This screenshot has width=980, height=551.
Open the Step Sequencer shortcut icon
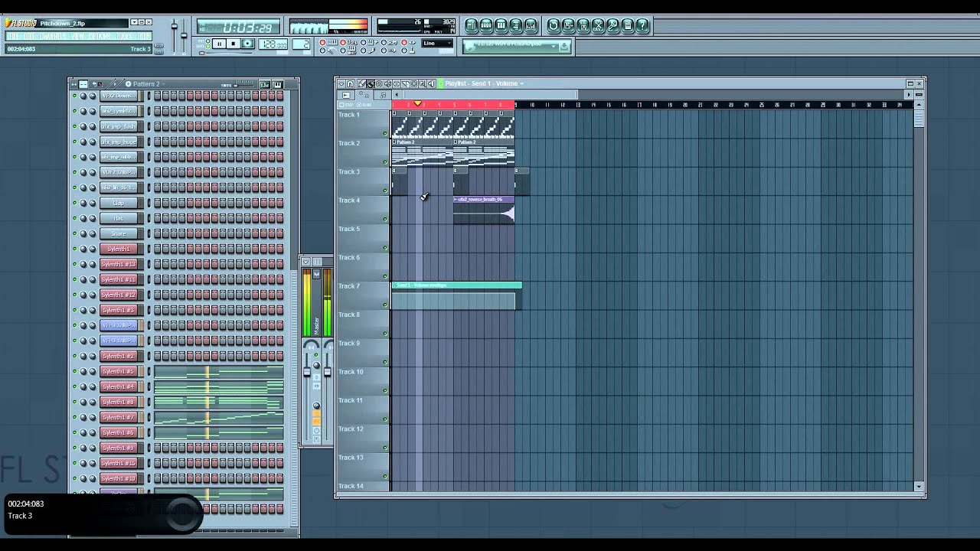point(486,25)
